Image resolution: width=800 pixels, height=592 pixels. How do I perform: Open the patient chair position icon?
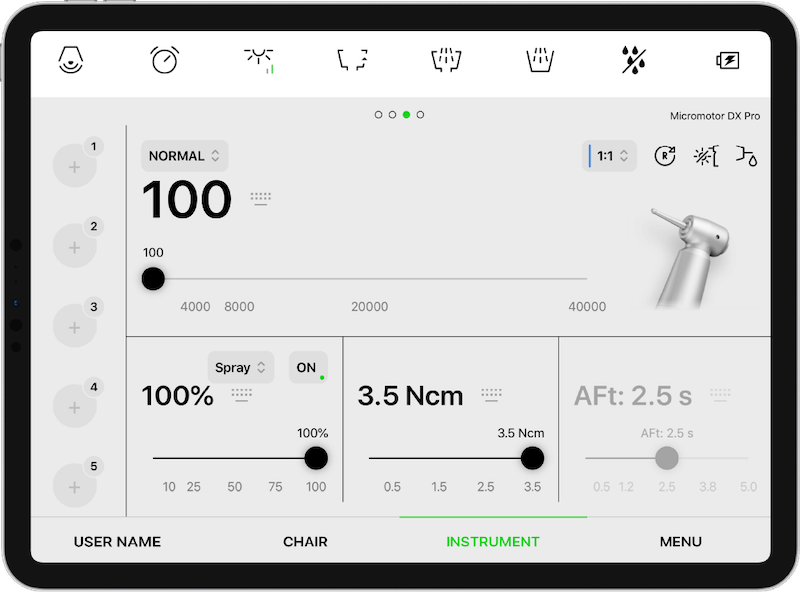70,60
